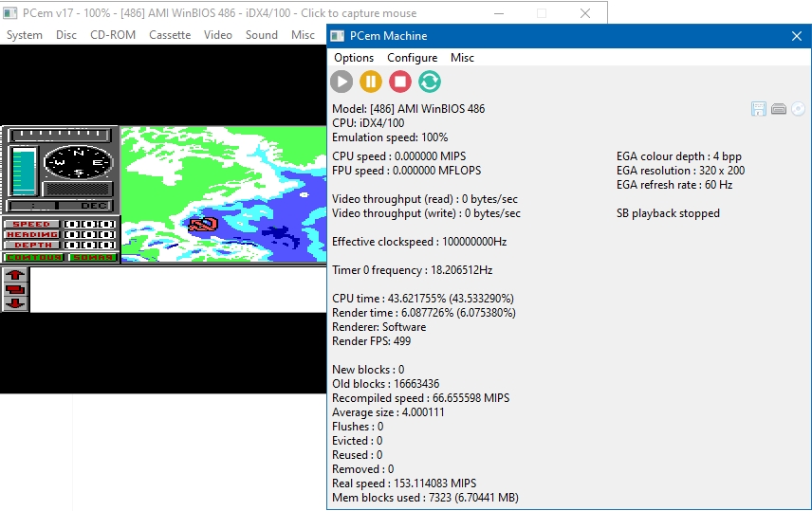Click the teal depth gauge bar
812x511 pixels.
click(23, 171)
